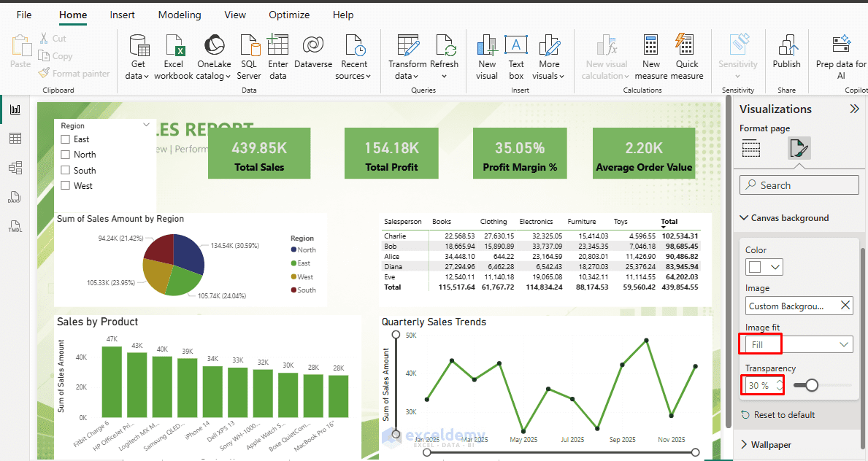Click the Dataverse connector icon

click(313, 44)
